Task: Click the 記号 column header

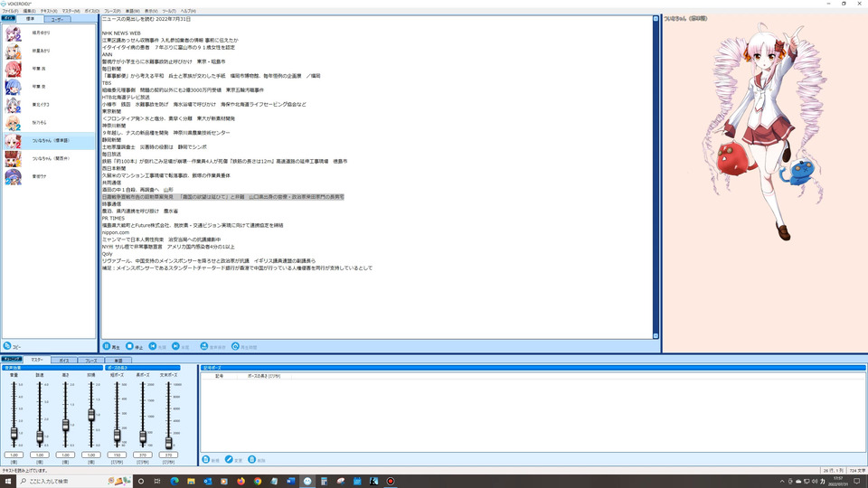Action: [x=219, y=376]
